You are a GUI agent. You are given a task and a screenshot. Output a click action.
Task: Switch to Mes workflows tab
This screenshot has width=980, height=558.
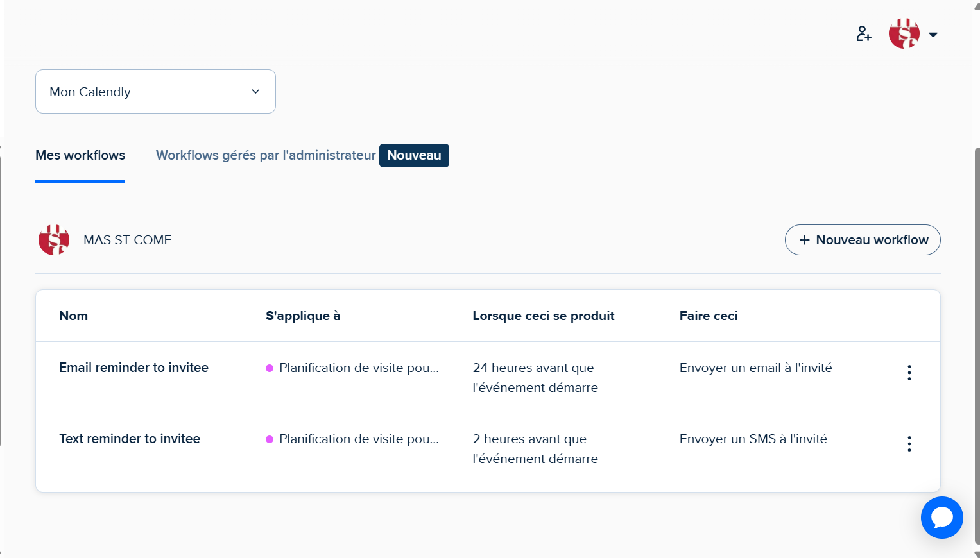click(x=80, y=155)
